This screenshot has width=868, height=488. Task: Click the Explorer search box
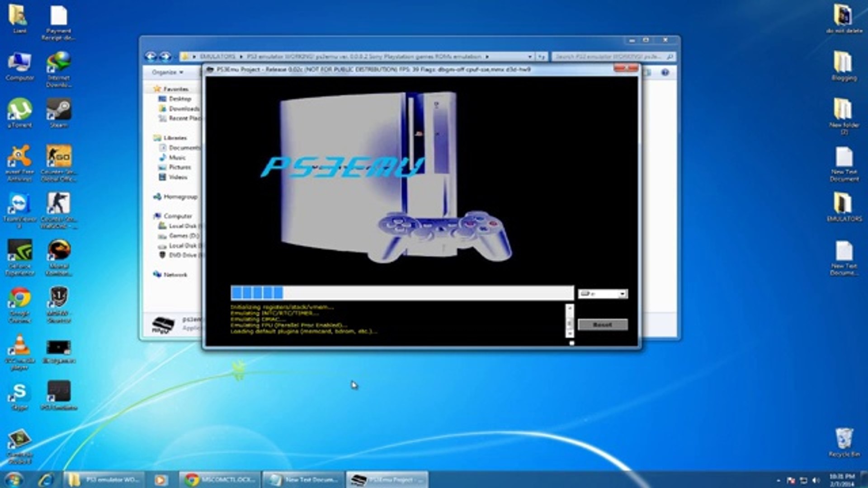pyautogui.click(x=608, y=56)
